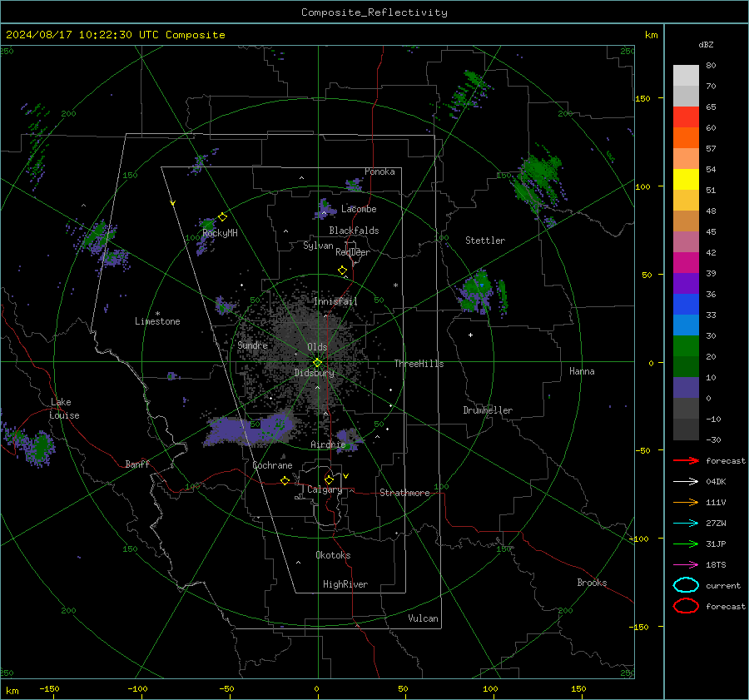Click the Didsbury city label
749x700 pixels.
[315, 373]
